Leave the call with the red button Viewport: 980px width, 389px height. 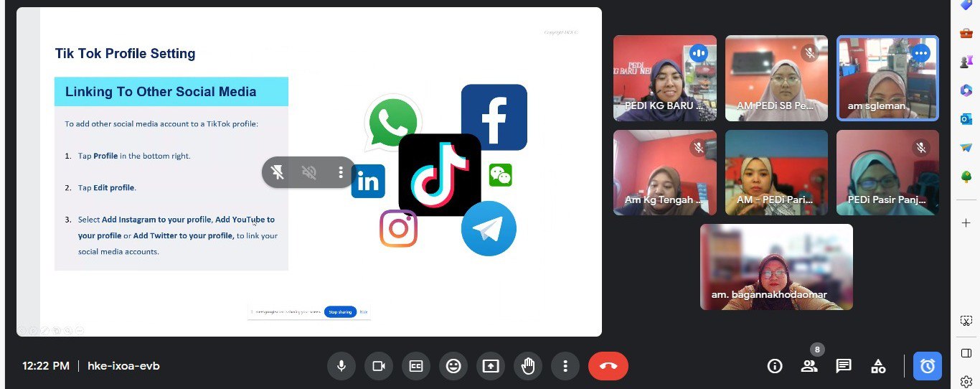[x=608, y=366]
